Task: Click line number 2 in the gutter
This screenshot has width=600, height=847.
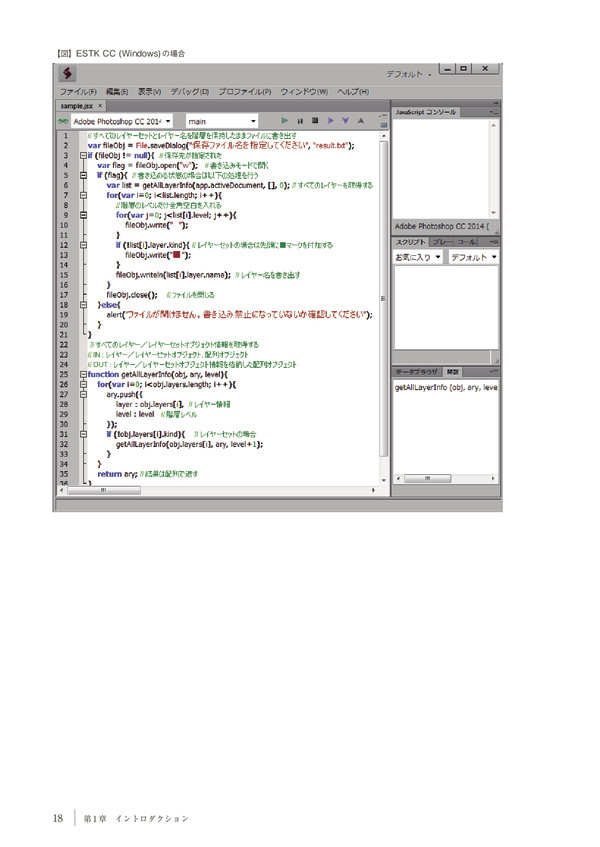Action: tap(66, 145)
